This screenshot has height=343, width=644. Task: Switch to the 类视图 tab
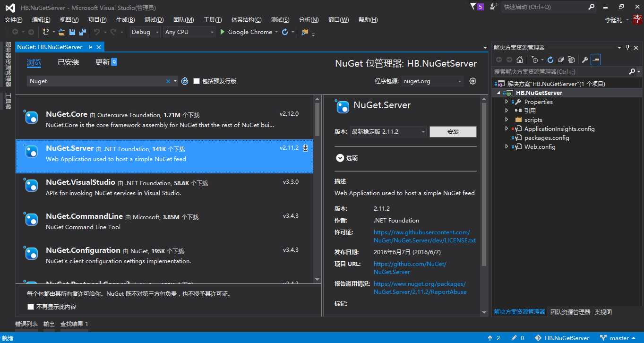tap(603, 312)
